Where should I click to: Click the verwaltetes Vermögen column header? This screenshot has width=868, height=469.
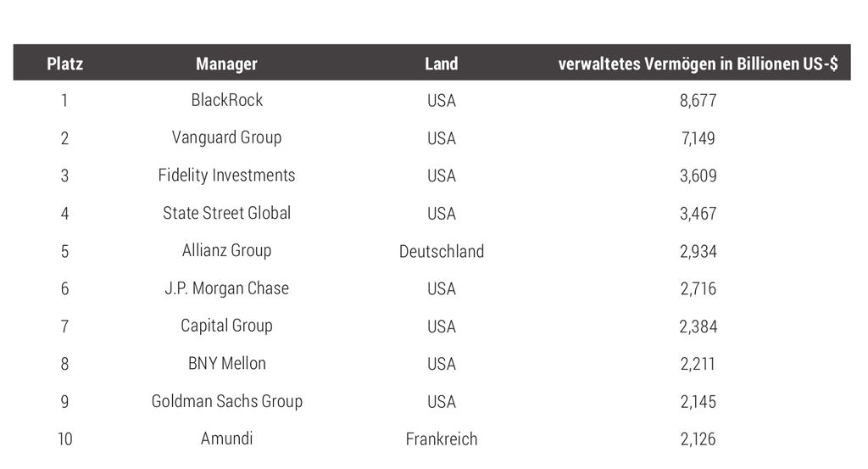click(698, 64)
